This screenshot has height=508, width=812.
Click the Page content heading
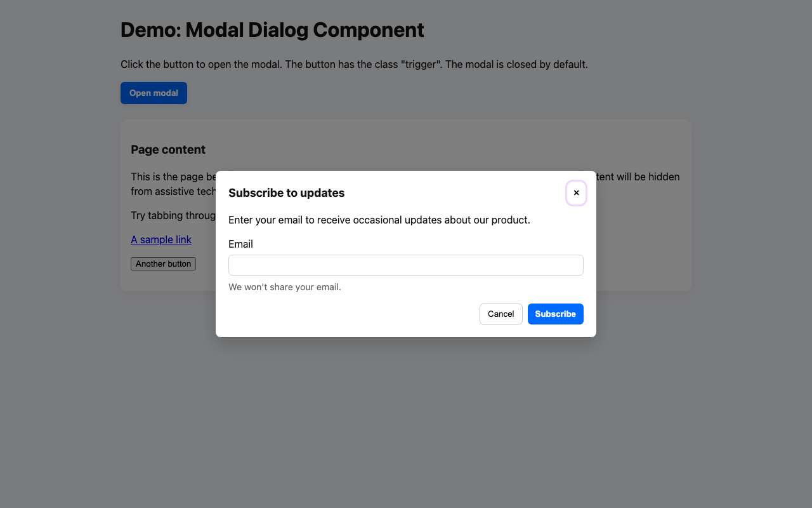coord(167,149)
